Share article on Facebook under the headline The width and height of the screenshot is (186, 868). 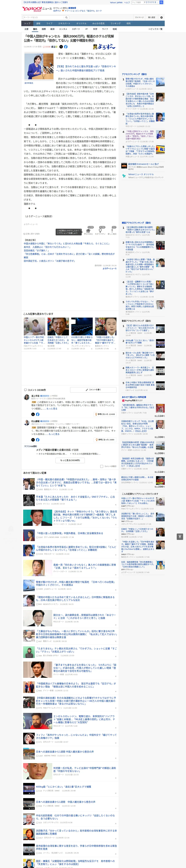(x=66, y=47)
